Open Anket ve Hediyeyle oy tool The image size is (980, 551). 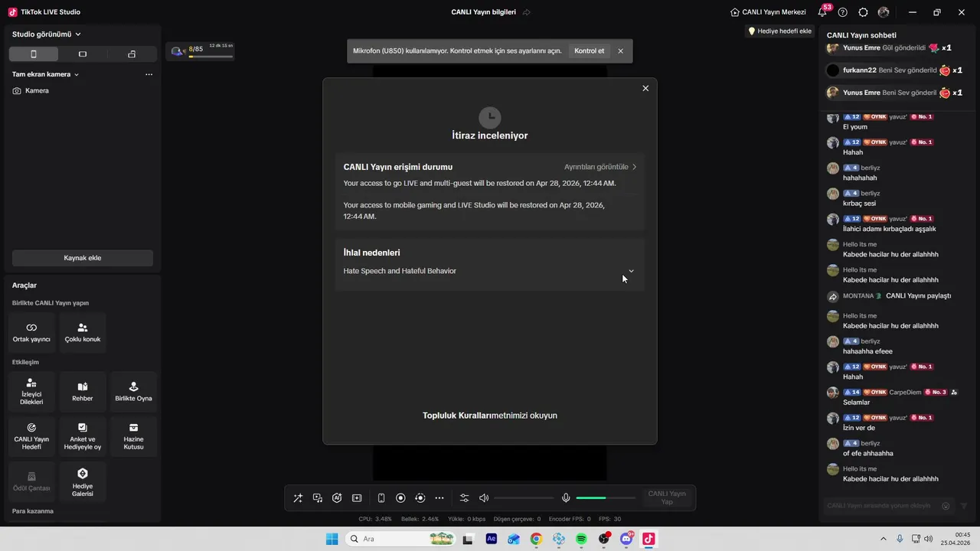[x=83, y=436]
